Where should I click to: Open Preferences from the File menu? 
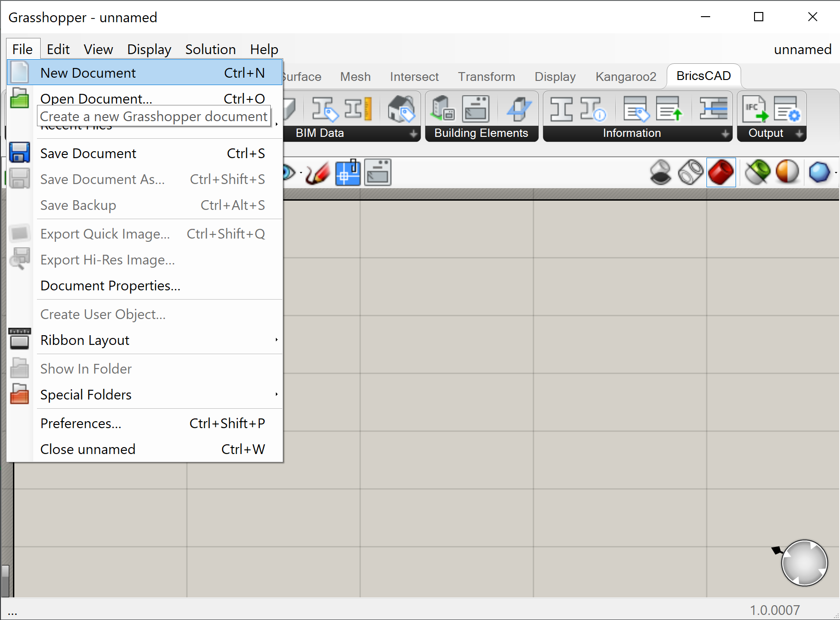coord(81,424)
